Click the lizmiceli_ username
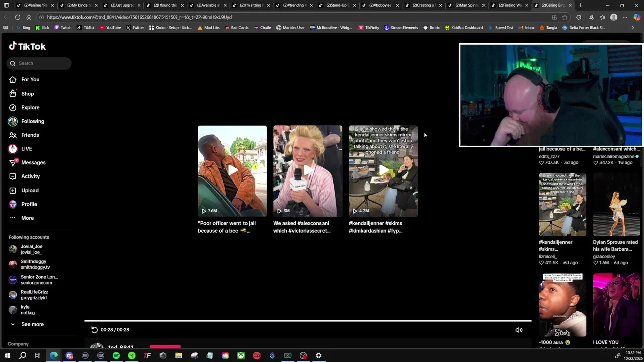 (547, 256)
